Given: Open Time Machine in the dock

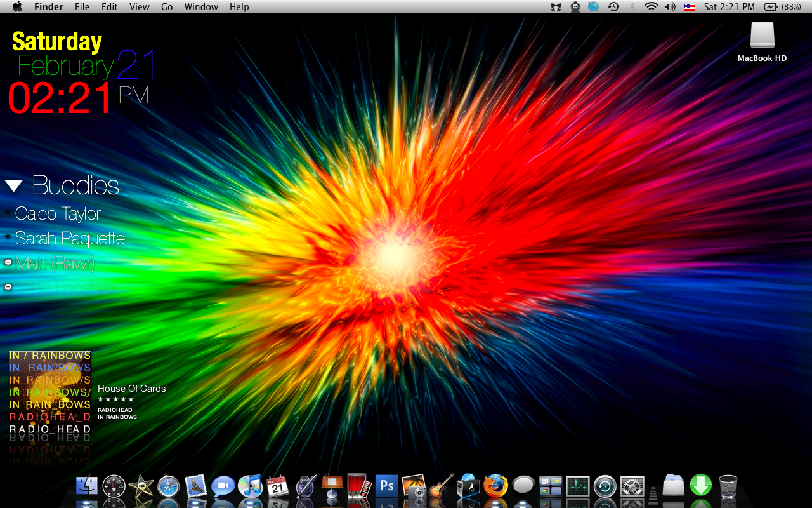Looking at the screenshot, I should pos(605,486).
